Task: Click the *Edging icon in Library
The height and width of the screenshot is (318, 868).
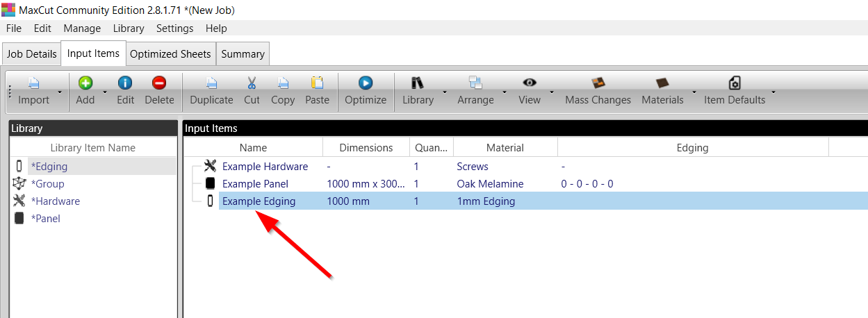Action: click(x=19, y=167)
